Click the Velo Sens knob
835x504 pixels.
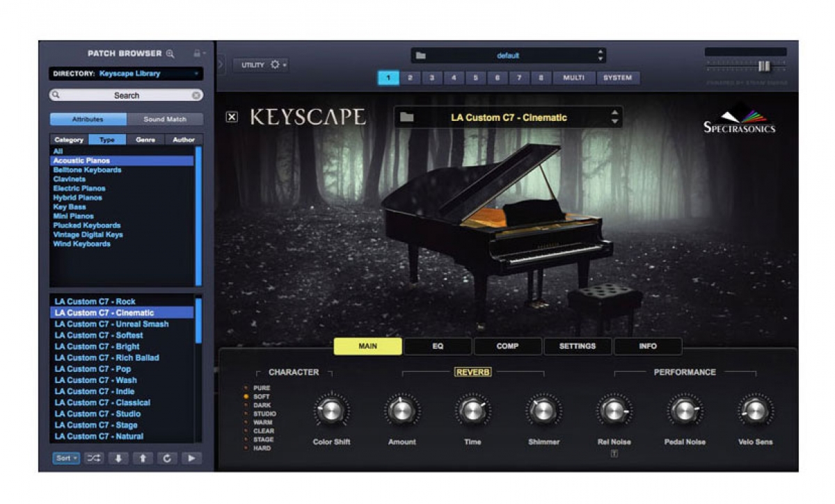coord(755,411)
